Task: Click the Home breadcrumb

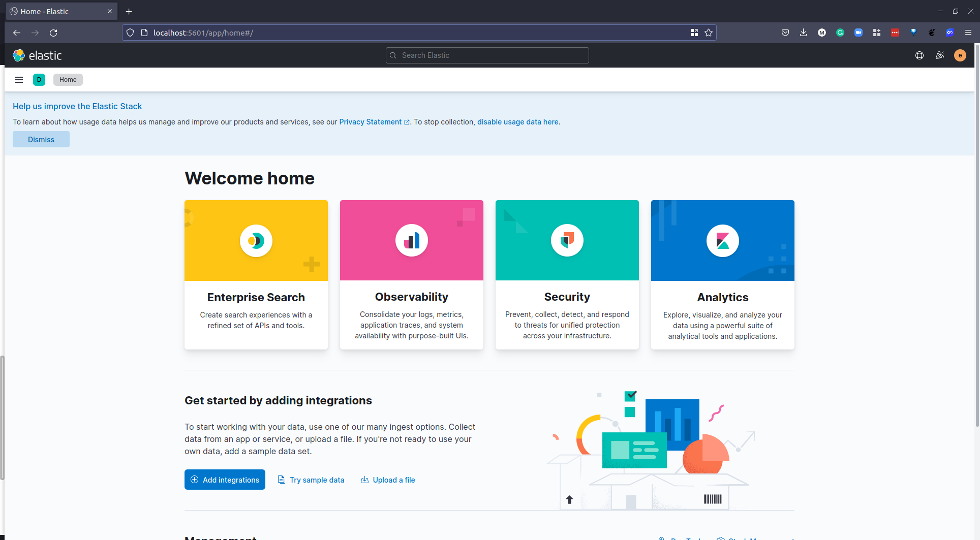Action: [68, 80]
